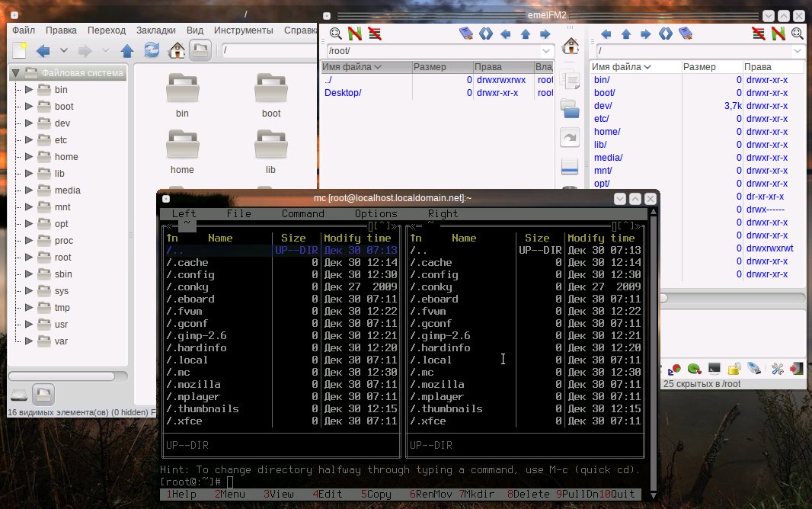Click the padlock permissions icon in emelFM2
The image size is (812, 509).
coord(734,369)
